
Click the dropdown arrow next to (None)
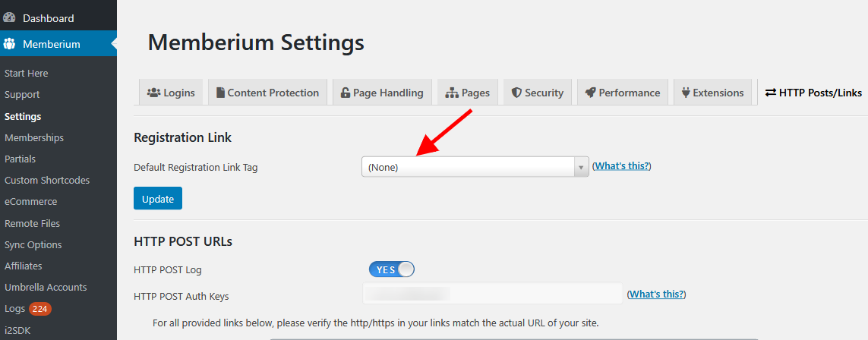pyautogui.click(x=581, y=167)
